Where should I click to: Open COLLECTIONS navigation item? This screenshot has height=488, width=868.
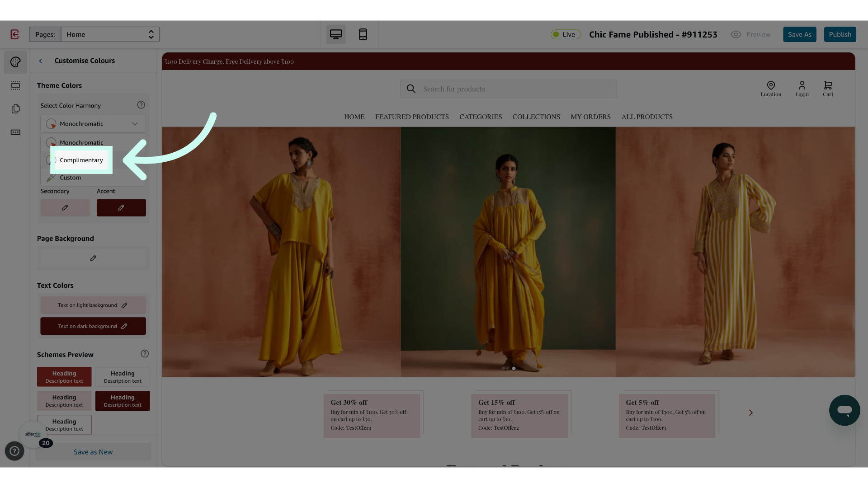(x=536, y=117)
